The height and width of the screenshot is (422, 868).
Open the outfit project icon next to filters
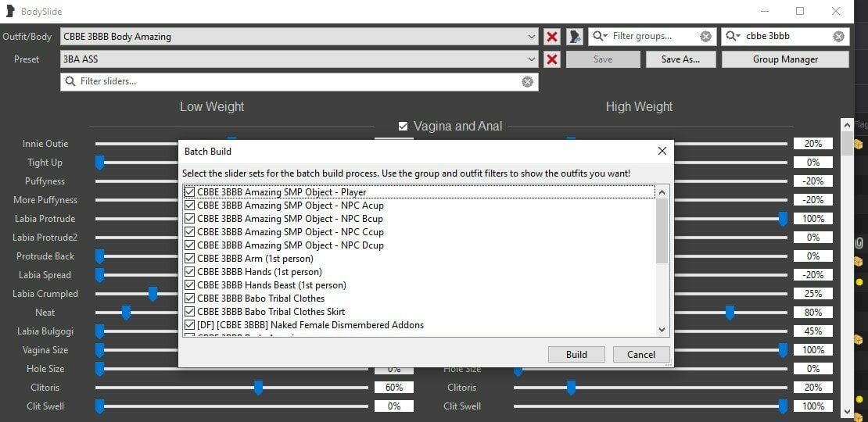[575, 37]
